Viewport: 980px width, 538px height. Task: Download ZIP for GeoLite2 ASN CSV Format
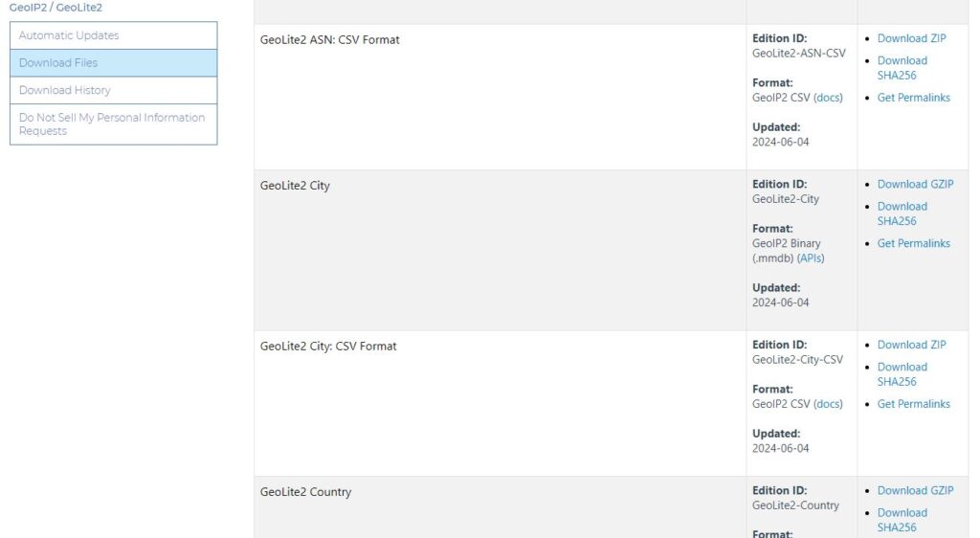tap(911, 38)
